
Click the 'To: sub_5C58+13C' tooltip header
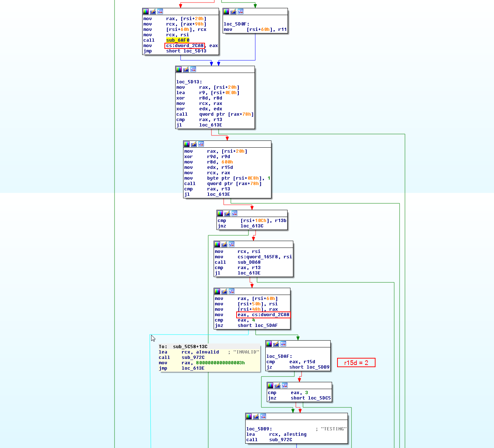point(183,347)
